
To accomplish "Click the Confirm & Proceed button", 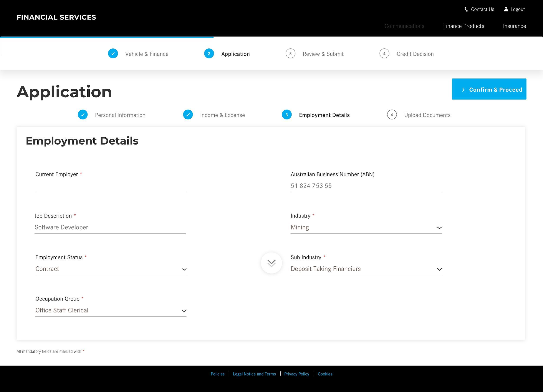I will (489, 89).
